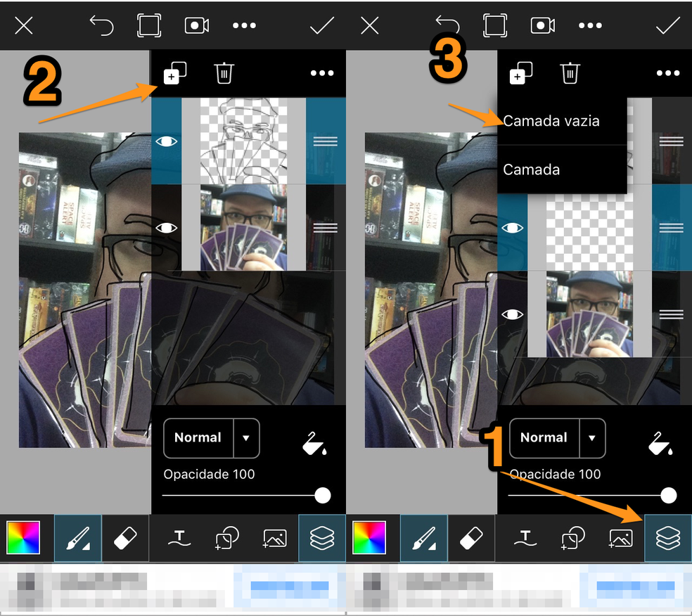Viewport: 692px width, 616px height.
Task: Delete layer with trash icon, left panel
Action: pyautogui.click(x=224, y=73)
